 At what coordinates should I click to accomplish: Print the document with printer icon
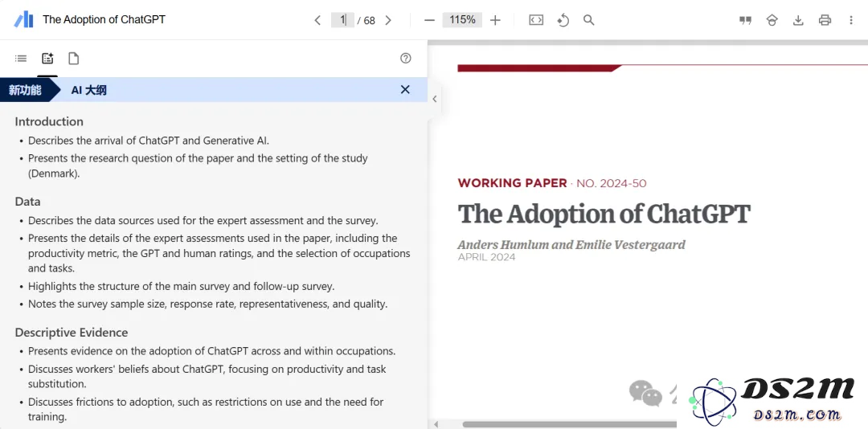point(825,20)
